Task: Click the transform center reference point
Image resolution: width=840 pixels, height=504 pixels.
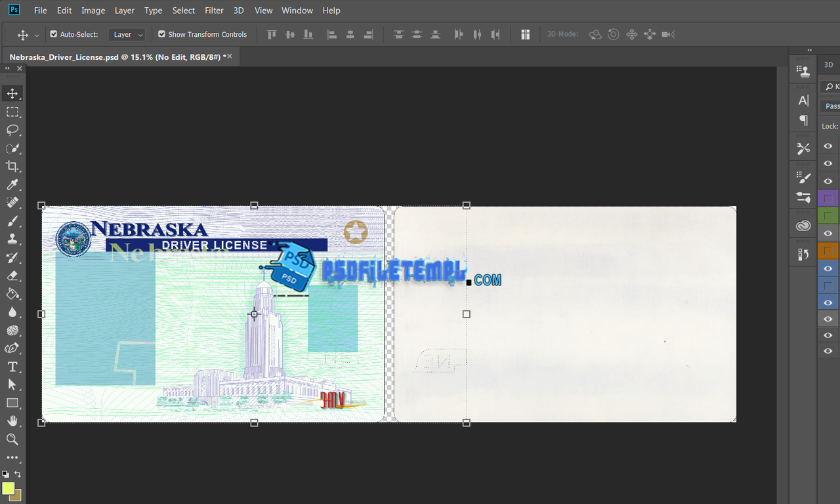Action: pos(254,314)
